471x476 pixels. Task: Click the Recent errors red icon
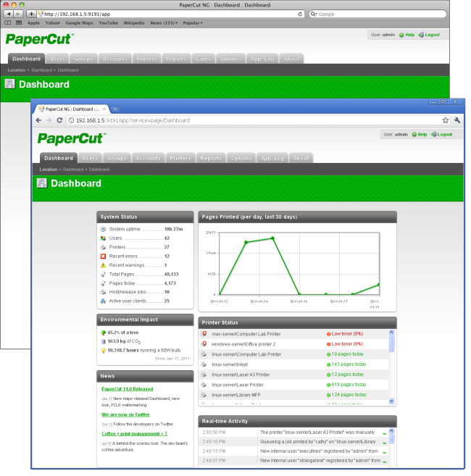(x=103, y=256)
